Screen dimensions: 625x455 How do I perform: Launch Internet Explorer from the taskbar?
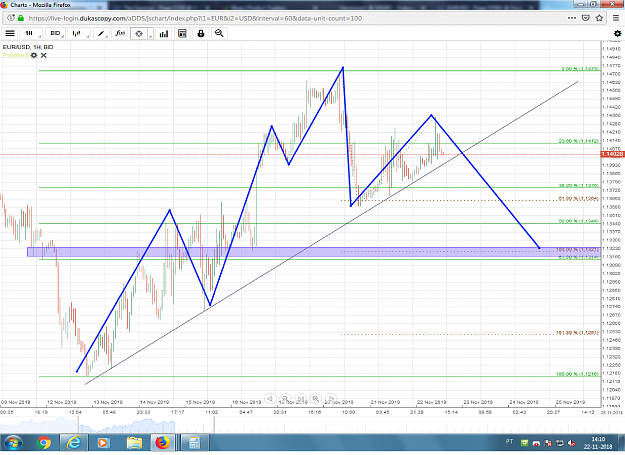pos(74,443)
